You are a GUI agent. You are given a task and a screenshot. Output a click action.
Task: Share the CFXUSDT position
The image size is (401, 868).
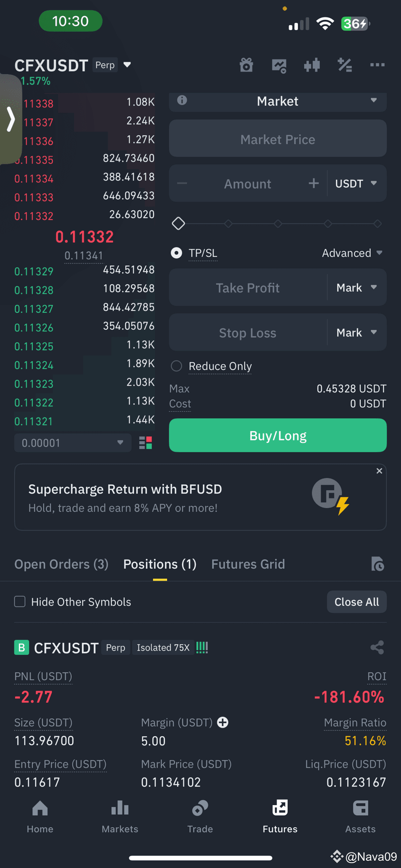click(377, 648)
